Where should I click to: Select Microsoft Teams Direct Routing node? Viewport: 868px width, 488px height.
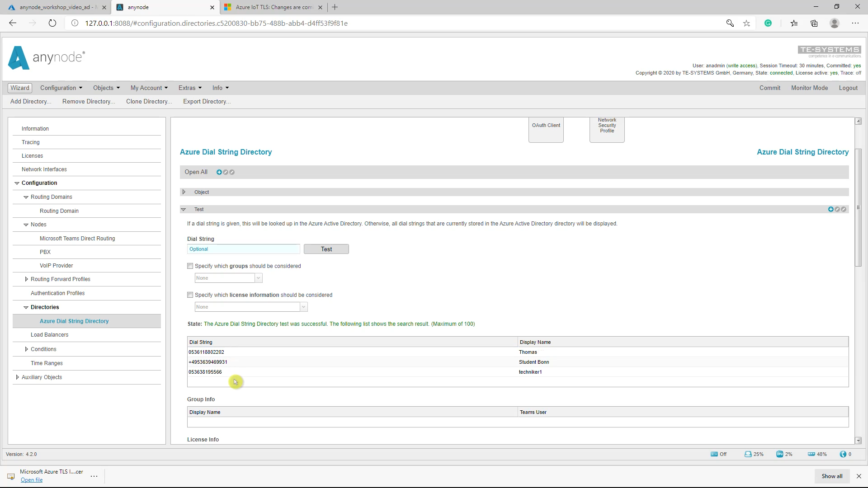point(77,239)
